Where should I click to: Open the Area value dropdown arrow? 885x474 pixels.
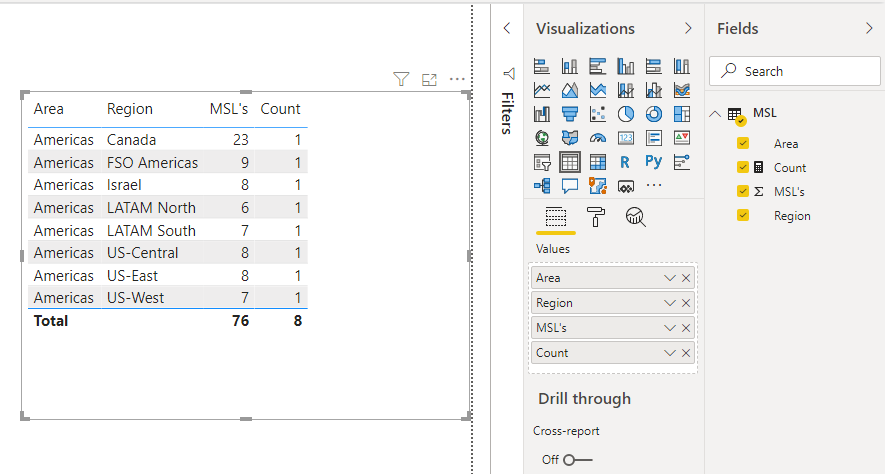[x=669, y=278]
